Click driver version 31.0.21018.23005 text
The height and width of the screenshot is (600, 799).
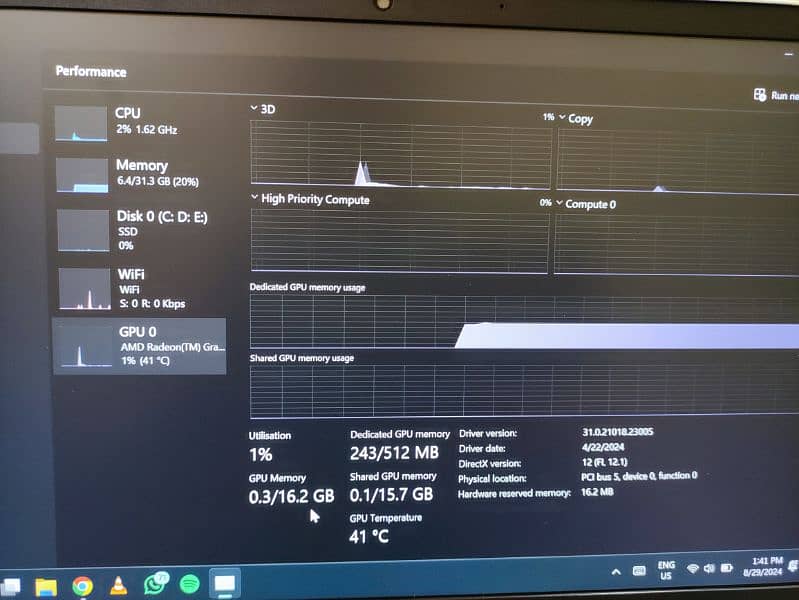tap(617, 432)
